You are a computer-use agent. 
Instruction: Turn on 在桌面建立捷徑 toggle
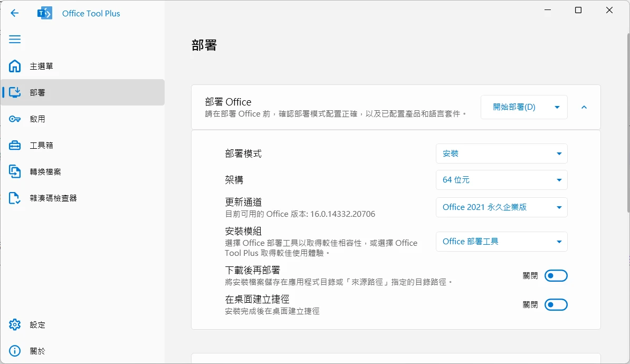pos(556,304)
